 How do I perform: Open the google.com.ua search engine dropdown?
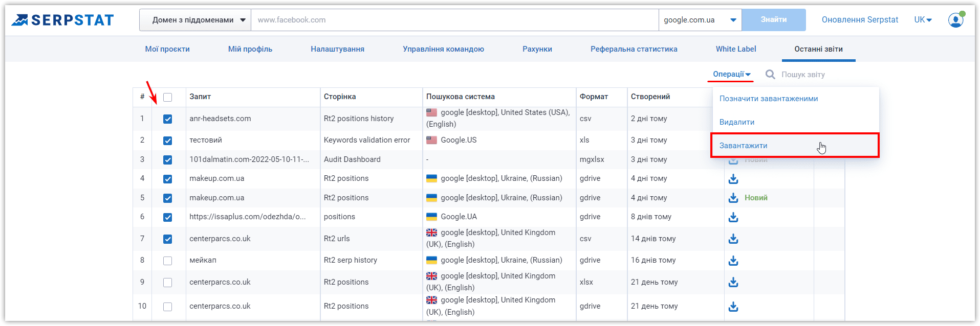pyautogui.click(x=700, y=20)
